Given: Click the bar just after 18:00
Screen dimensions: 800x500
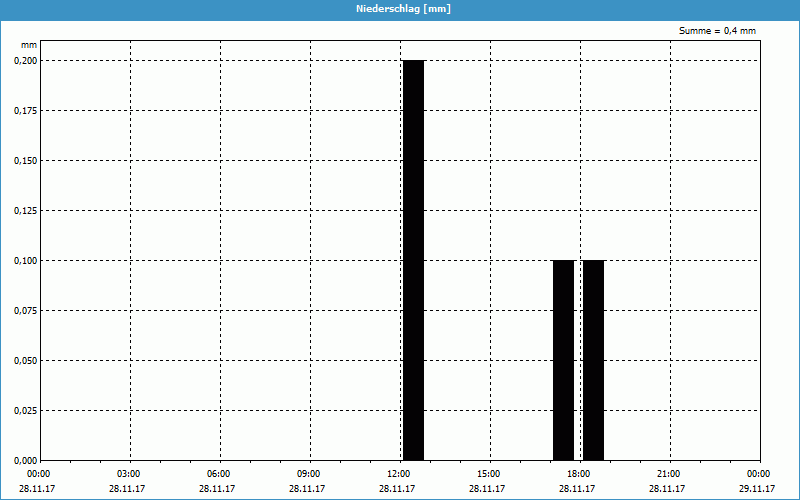Looking at the screenshot, I should point(593,360).
